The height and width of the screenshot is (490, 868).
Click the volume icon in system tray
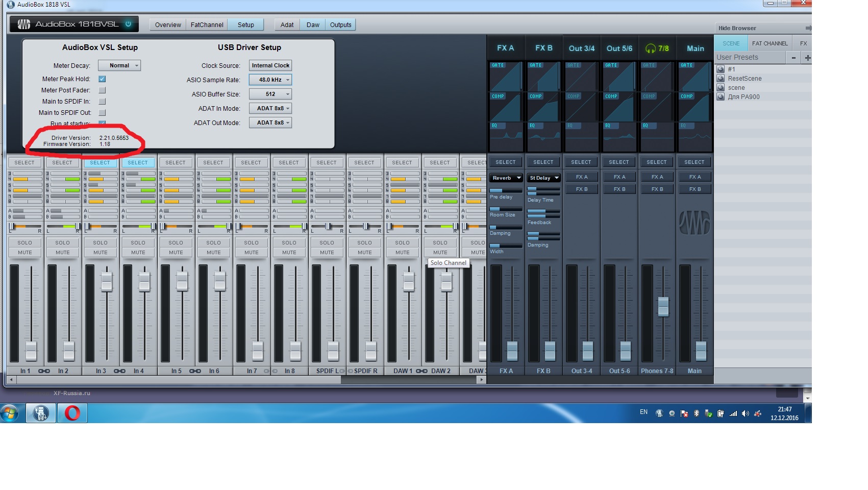[746, 413]
